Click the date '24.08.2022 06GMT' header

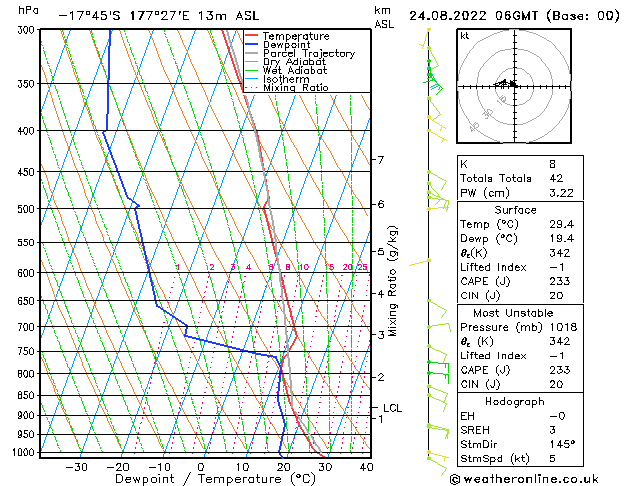(474, 16)
